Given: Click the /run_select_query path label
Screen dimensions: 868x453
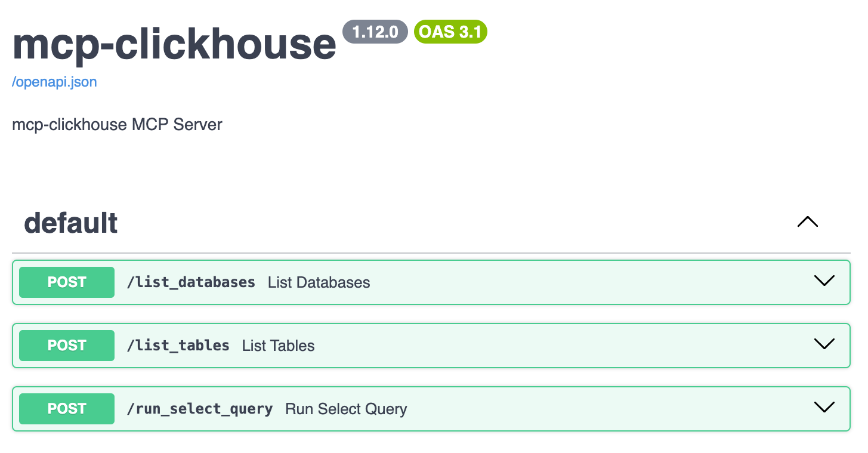Looking at the screenshot, I should point(201,409).
